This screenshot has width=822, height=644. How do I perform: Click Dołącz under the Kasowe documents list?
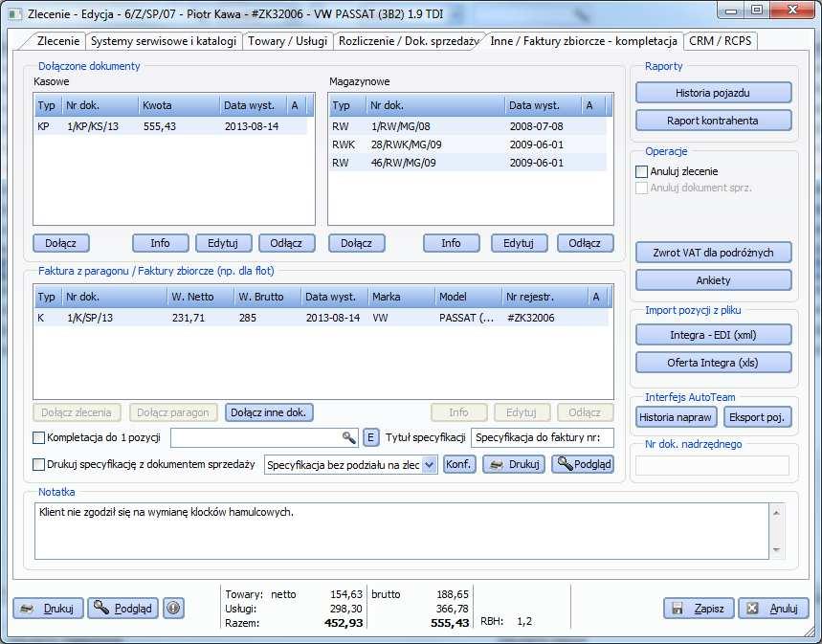pyautogui.click(x=61, y=243)
